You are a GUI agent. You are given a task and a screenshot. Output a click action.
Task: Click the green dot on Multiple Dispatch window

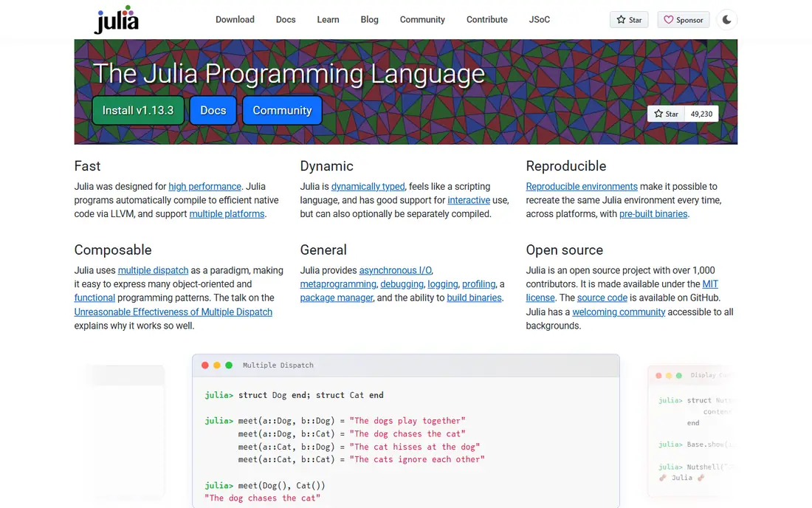tap(229, 365)
